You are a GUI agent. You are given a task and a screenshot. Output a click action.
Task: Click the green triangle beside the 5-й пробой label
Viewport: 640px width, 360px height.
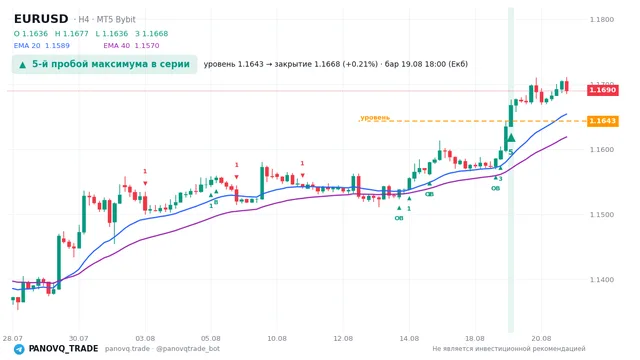pyautogui.click(x=22, y=64)
